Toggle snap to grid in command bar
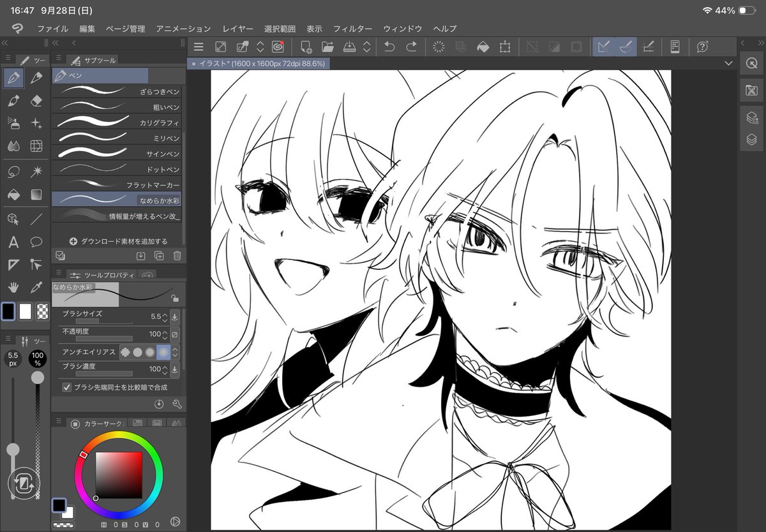The image size is (766, 532). coord(649,47)
